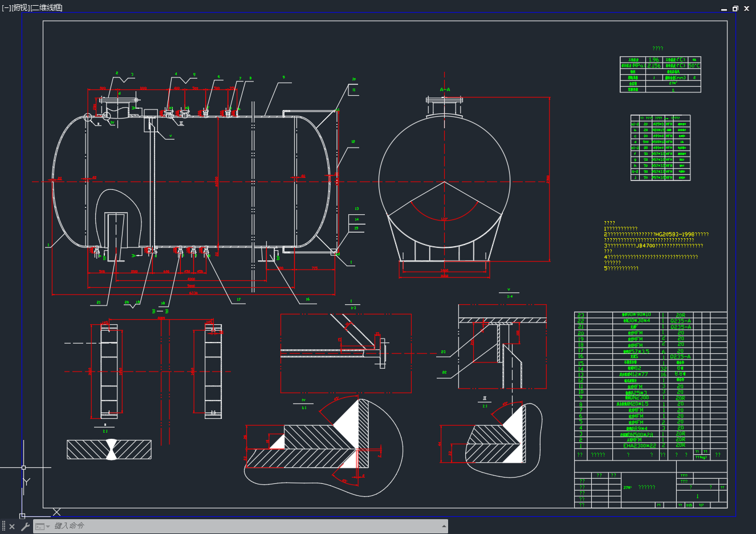Close the drawing viewport window
The height and width of the screenshot is (534, 756).
pyautogui.click(x=747, y=9)
